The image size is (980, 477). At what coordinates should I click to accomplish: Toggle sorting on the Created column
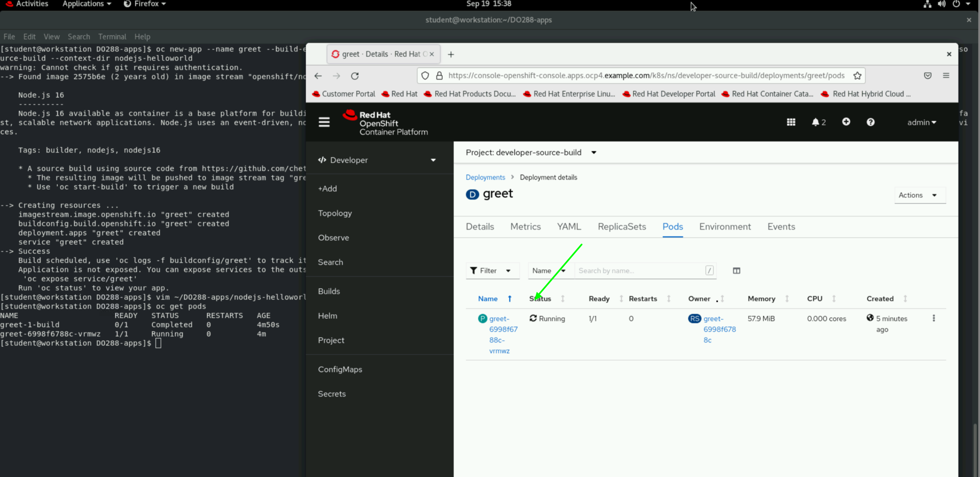(905, 298)
